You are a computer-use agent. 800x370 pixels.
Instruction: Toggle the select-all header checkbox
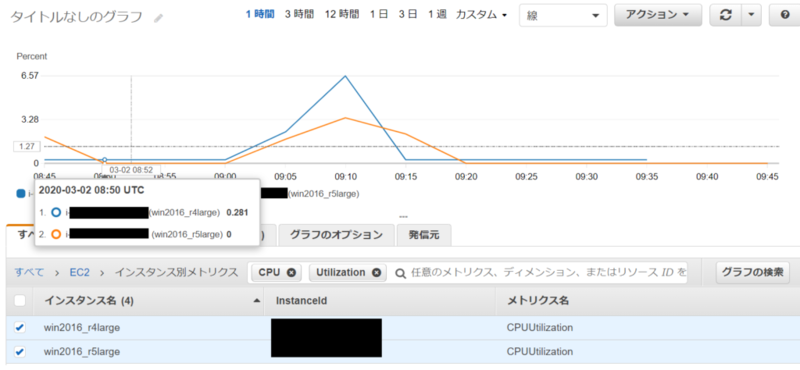19,301
